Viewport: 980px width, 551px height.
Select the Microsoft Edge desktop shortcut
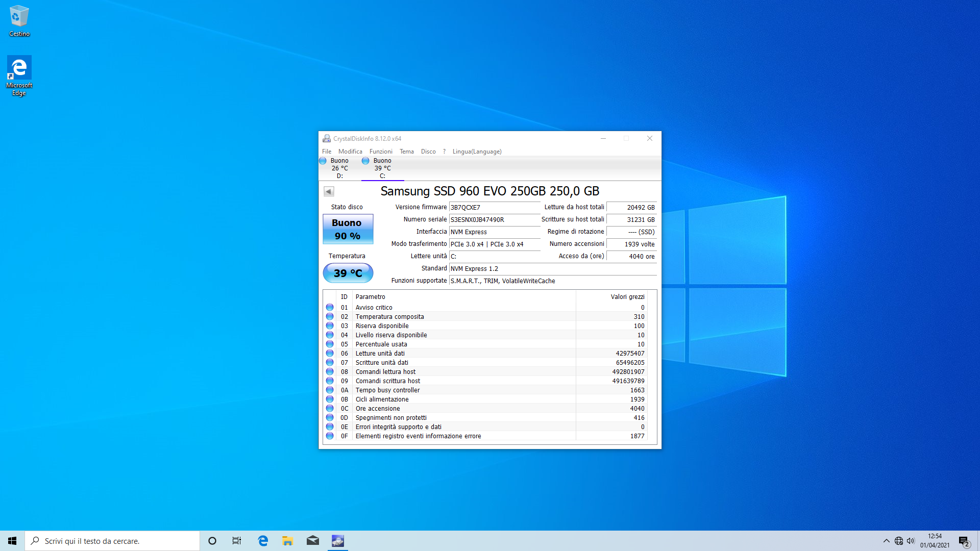19,76
